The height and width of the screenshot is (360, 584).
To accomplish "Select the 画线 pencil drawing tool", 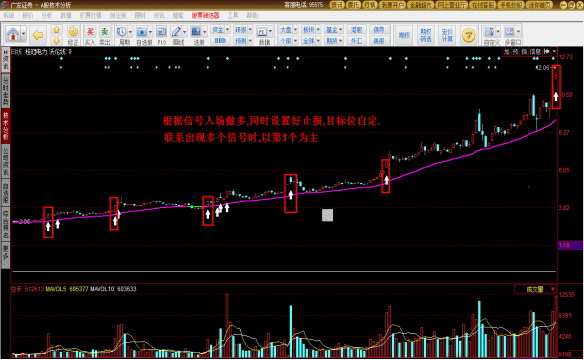I will click(x=177, y=32).
